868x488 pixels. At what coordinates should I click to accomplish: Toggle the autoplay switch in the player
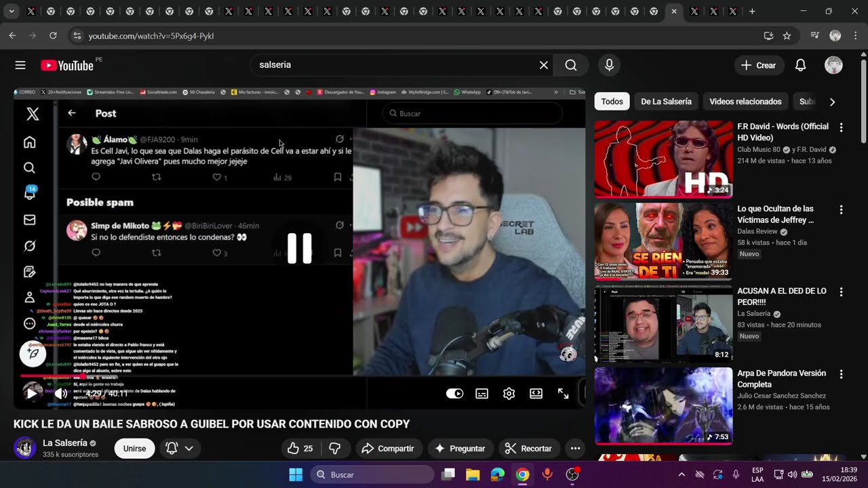(x=454, y=394)
